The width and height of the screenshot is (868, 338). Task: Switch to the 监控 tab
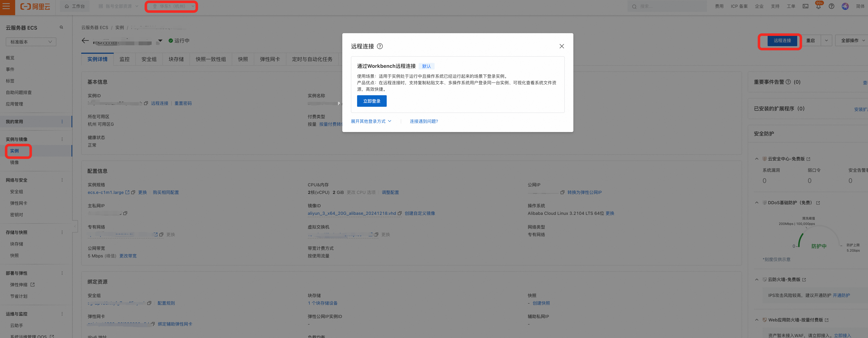pyautogui.click(x=124, y=59)
